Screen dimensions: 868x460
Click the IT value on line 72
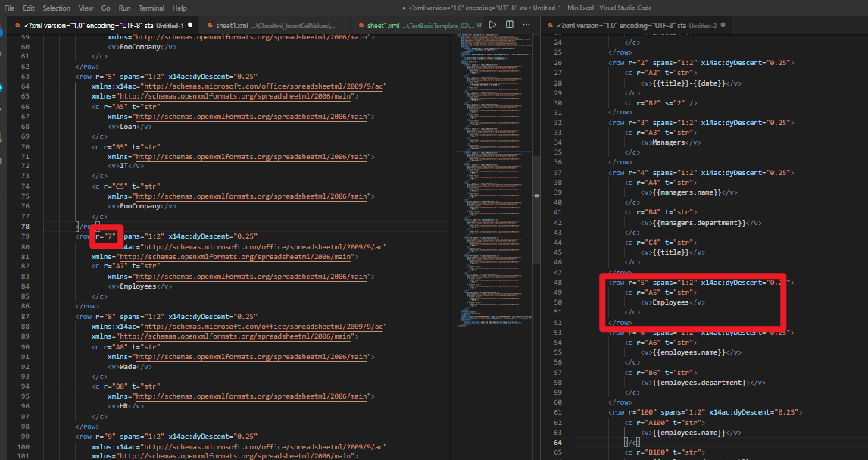coord(123,166)
